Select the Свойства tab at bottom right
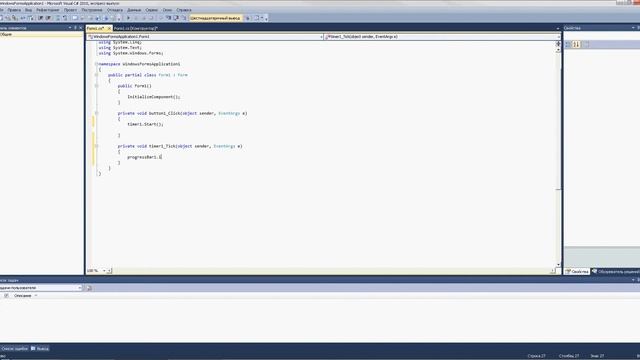Screen dimensions: 640x360 click(x=577, y=271)
